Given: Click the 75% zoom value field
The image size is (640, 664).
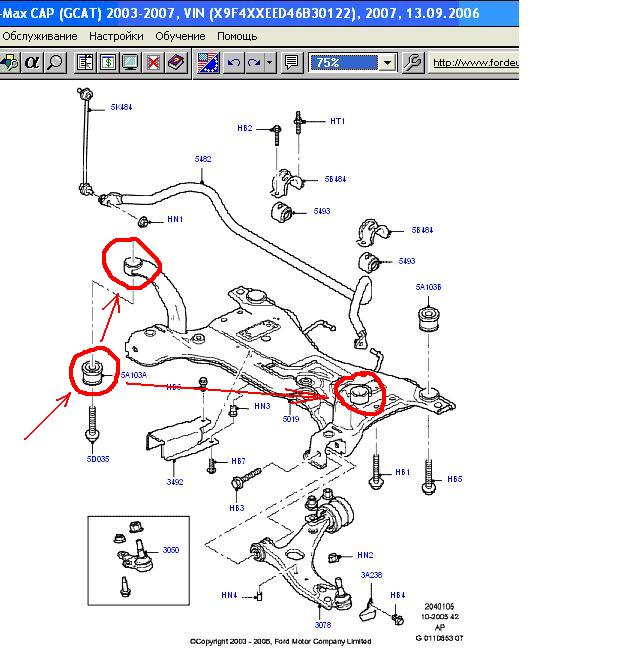Looking at the screenshot, I should tap(344, 63).
